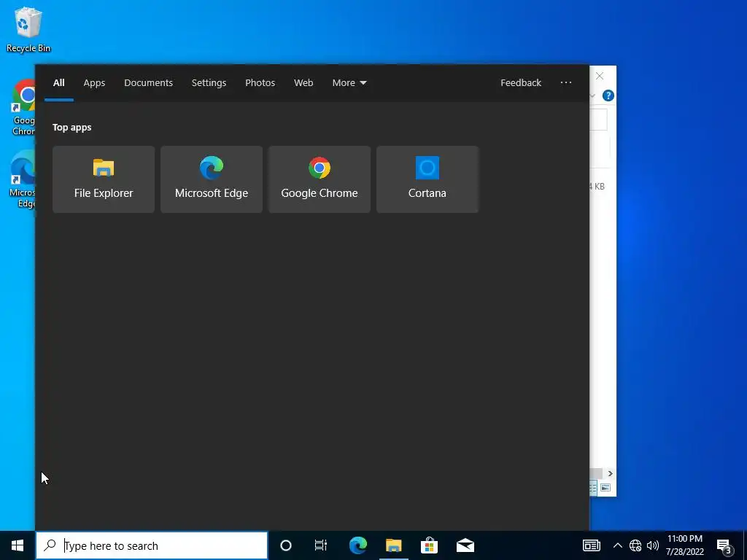Click the Cortana circle icon on taskbar
The height and width of the screenshot is (560, 747).
[286, 545]
